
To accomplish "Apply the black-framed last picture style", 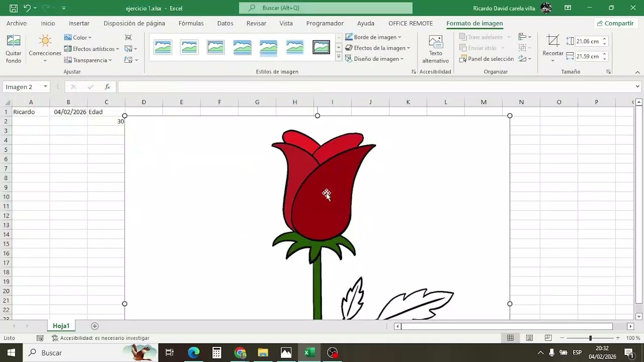I will [321, 47].
